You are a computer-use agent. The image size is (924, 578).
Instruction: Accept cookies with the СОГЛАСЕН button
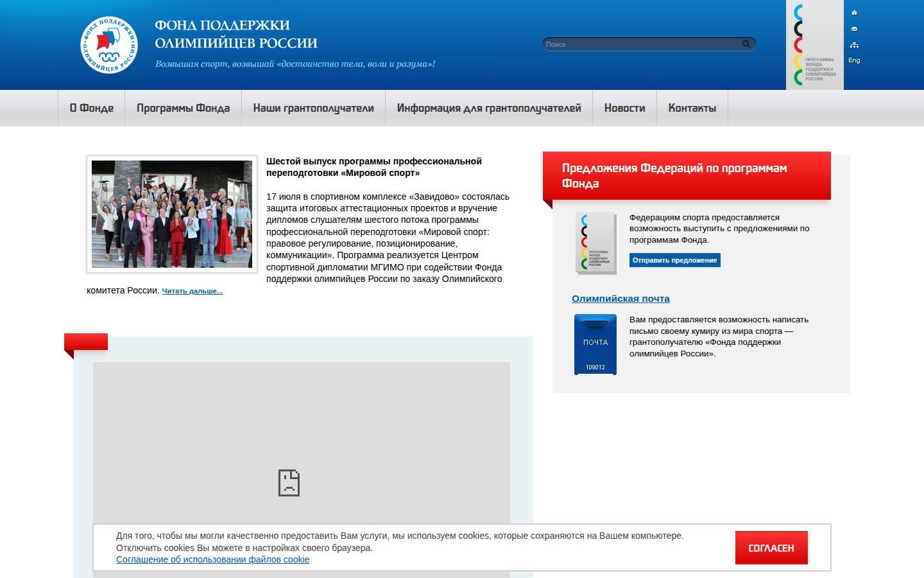click(771, 548)
